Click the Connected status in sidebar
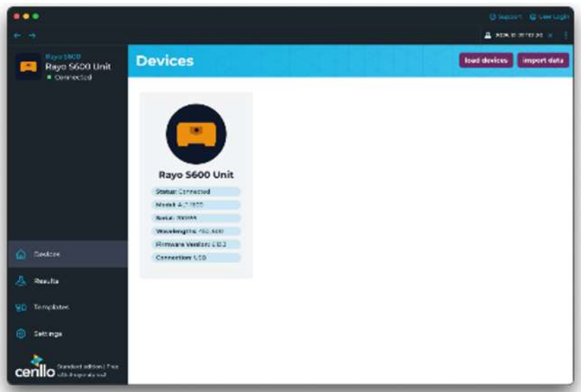Image resolution: width=581 pixels, height=392 pixels. (70, 77)
